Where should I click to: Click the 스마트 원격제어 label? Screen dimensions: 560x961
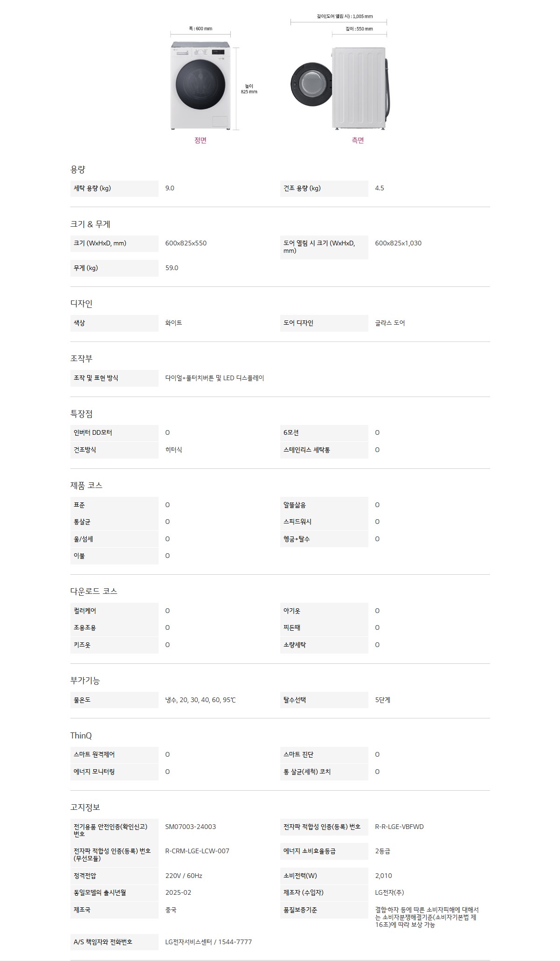(x=94, y=755)
